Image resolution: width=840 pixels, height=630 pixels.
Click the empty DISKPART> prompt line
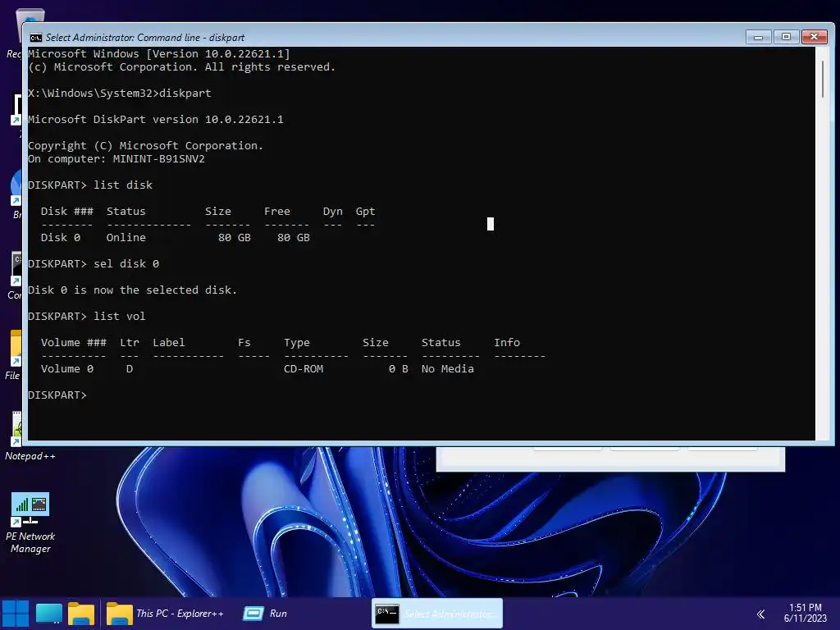coord(57,395)
